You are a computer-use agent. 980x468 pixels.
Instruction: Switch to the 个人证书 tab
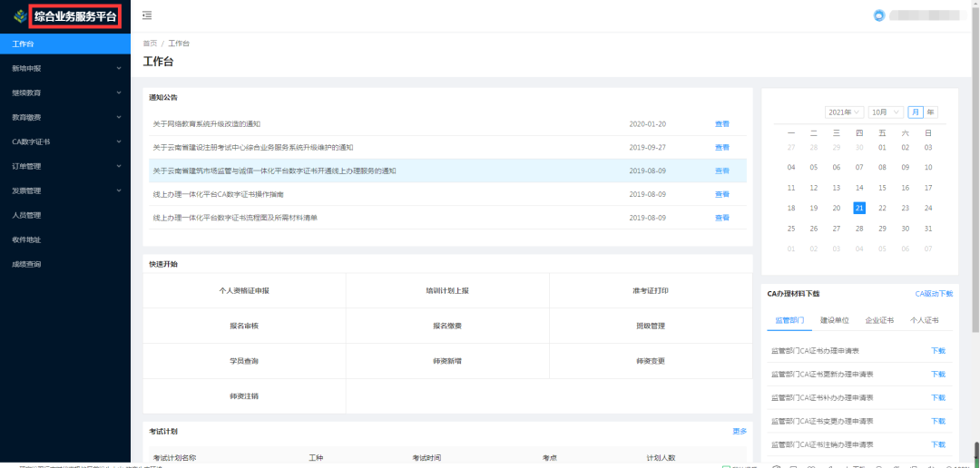(x=924, y=320)
